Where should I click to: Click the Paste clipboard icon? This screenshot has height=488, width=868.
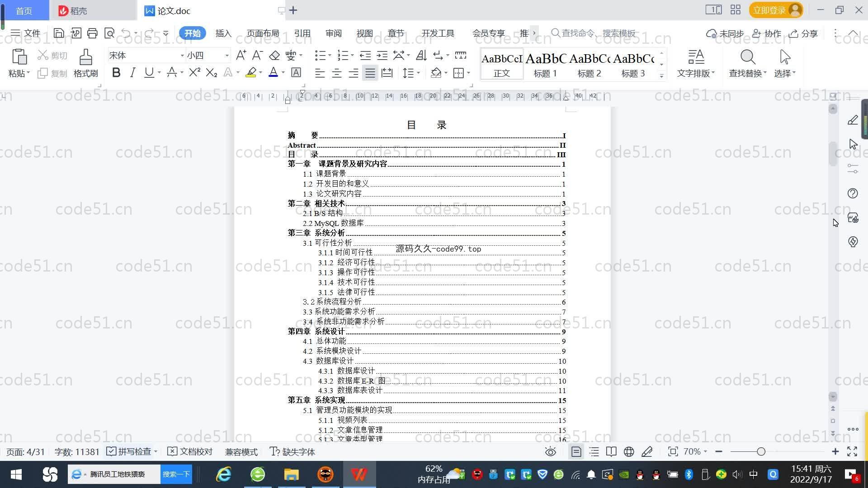coord(19,57)
